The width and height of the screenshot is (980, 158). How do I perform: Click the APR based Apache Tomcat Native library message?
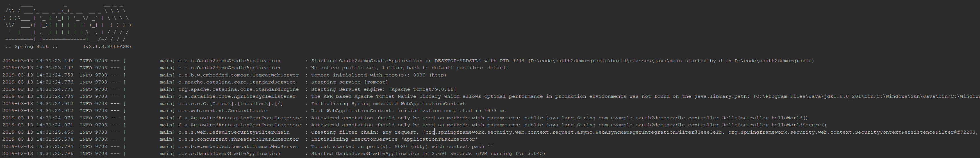coord(645,96)
